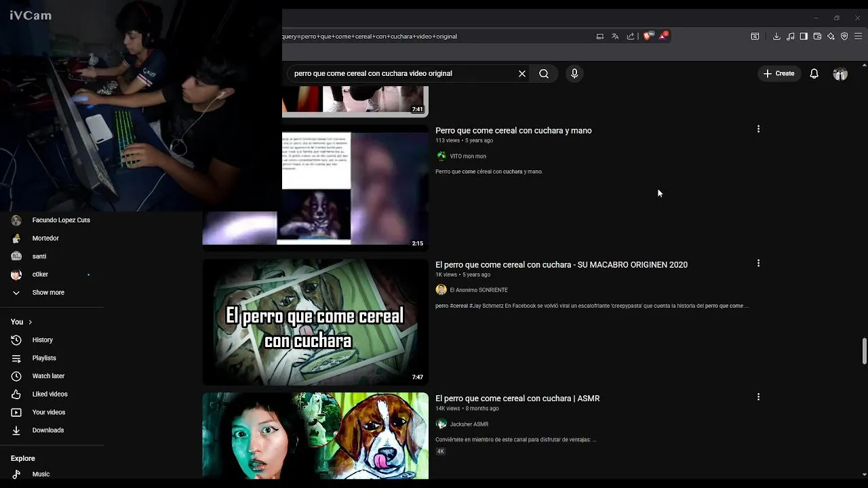Image resolution: width=868 pixels, height=488 pixels.
Task: Open options for 'Perro que come cereal con cuchara y mano'
Action: [758, 129]
